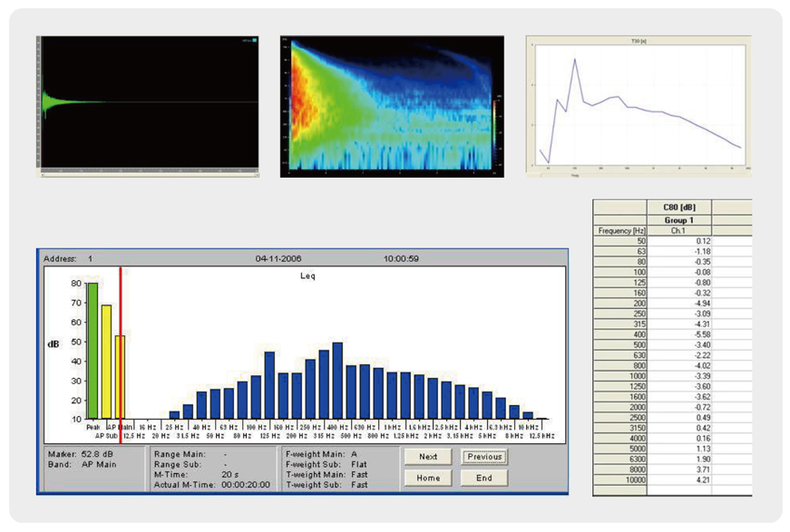Select the value 3.71 for 8000 Hz
The height and width of the screenshot is (532, 790).
pos(679,469)
